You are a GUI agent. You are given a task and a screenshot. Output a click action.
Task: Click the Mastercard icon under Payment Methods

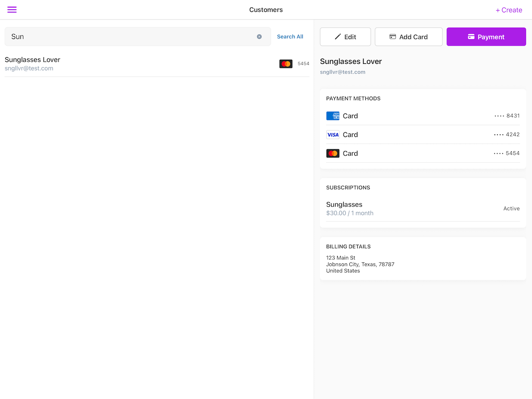pos(333,153)
